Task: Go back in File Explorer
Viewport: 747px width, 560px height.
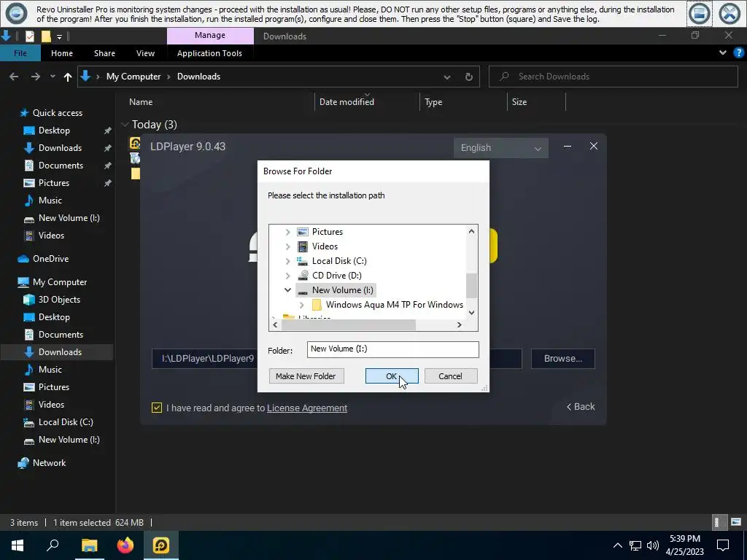Action: [x=14, y=76]
